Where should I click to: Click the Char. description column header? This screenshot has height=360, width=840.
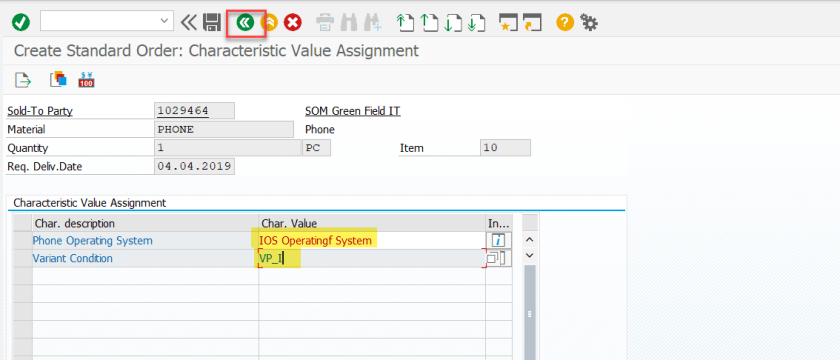click(146, 223)
